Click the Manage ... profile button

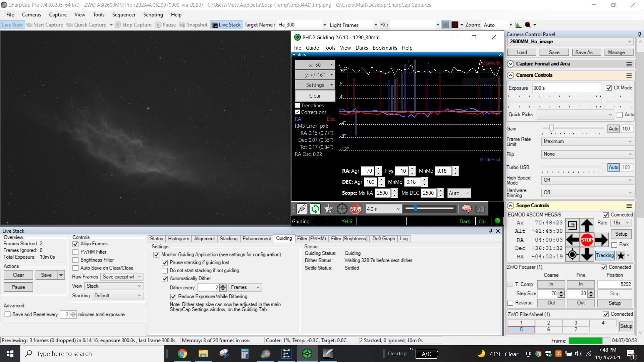(x=619, y=53)
